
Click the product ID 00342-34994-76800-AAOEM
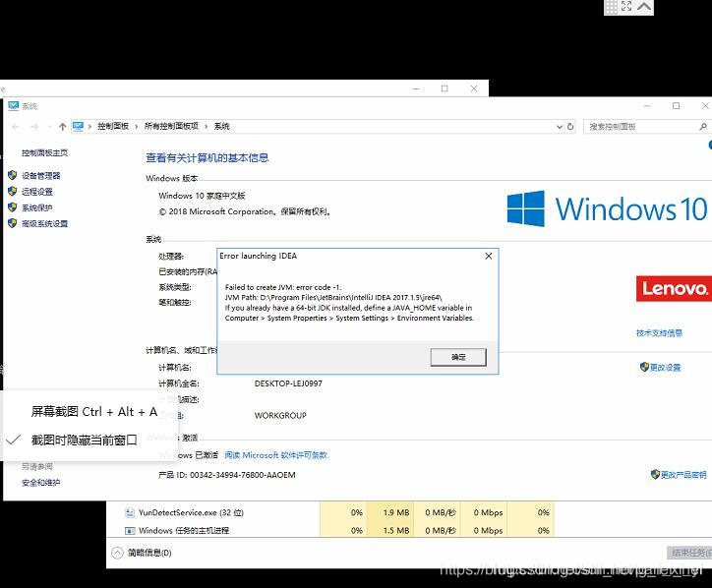[x=243, y=475]
